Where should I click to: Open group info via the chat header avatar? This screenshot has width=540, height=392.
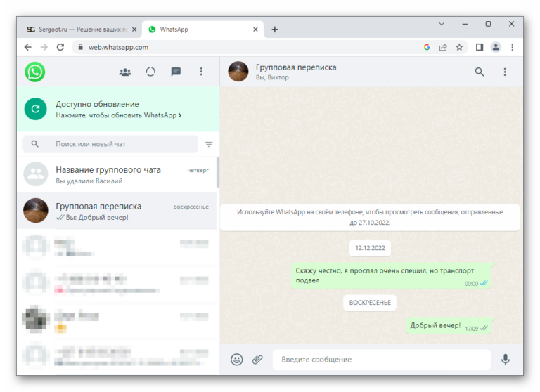click(x=238, y=72)
